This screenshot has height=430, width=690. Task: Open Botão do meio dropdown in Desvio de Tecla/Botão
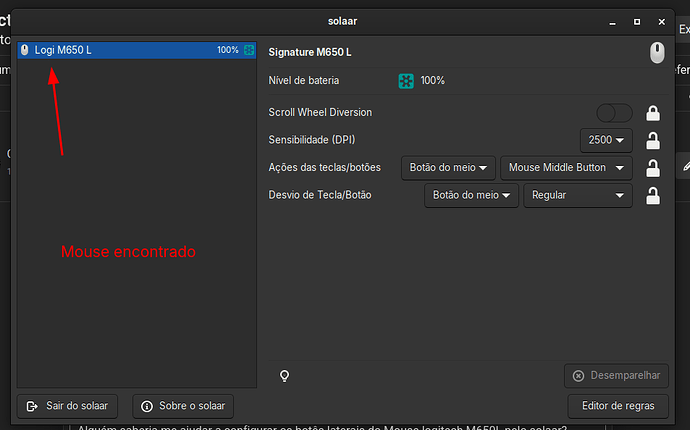[472, 195]
